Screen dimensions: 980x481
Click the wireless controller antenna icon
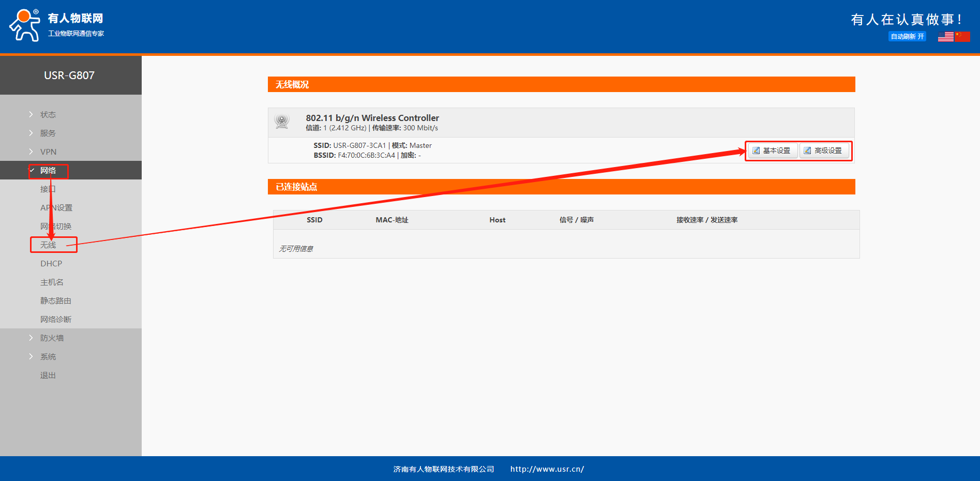pos(282,122)
